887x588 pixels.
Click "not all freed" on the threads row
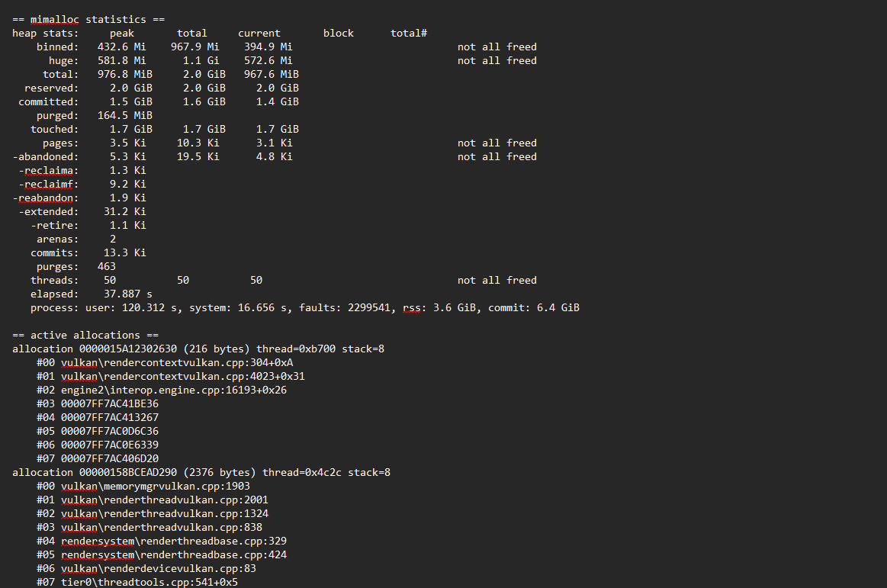[x=497, y=281]
